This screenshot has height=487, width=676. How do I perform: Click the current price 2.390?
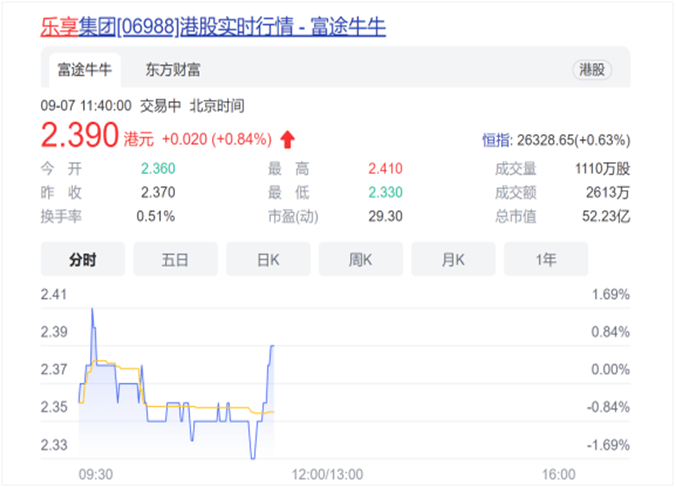coord(80,135)
